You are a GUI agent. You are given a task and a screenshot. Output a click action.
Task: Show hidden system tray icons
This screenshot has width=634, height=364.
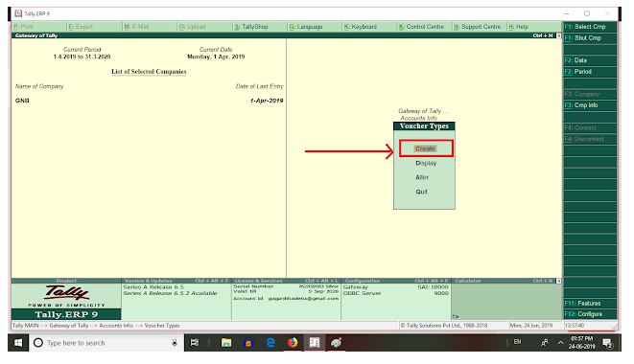click(561, 343)
